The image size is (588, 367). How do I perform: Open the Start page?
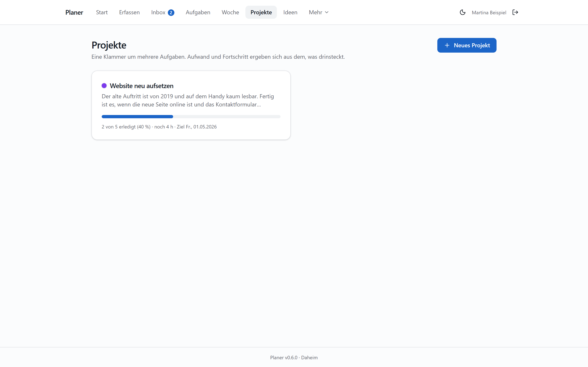[101, 12]
